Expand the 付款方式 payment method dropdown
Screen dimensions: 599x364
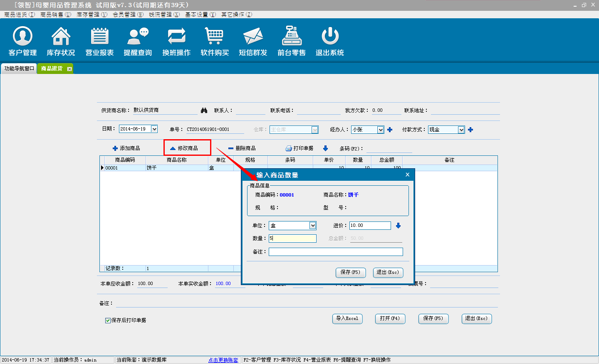point(461,130)
